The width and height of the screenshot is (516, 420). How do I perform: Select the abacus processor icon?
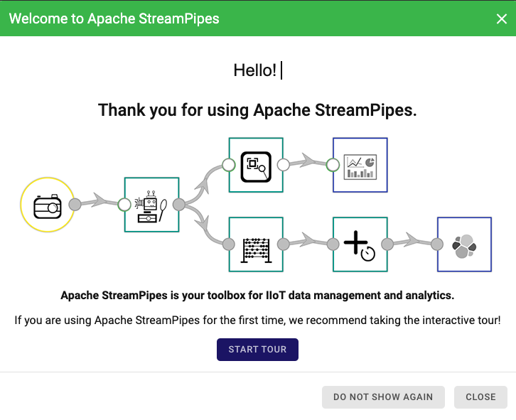256,244
